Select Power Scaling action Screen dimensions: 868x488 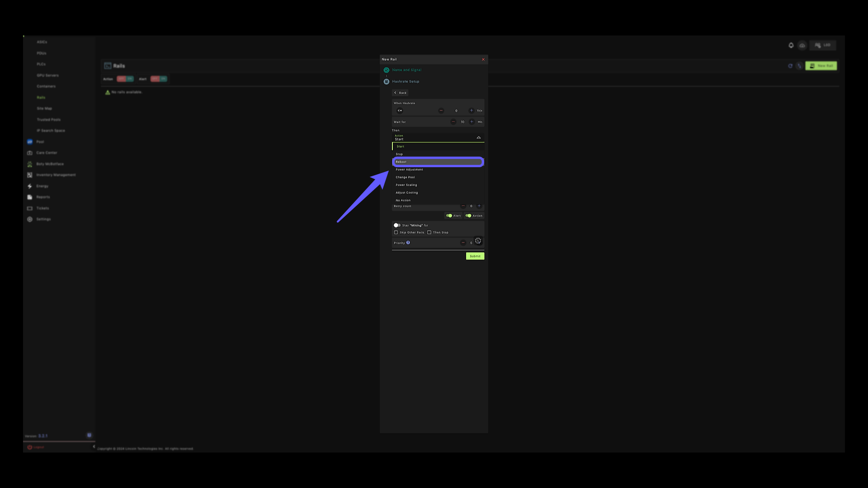point(438,185)
